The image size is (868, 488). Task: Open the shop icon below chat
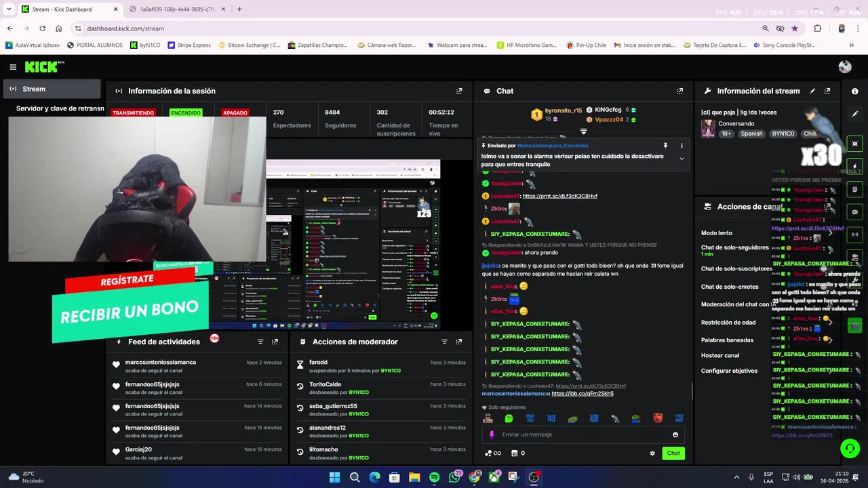click(514, 453)
